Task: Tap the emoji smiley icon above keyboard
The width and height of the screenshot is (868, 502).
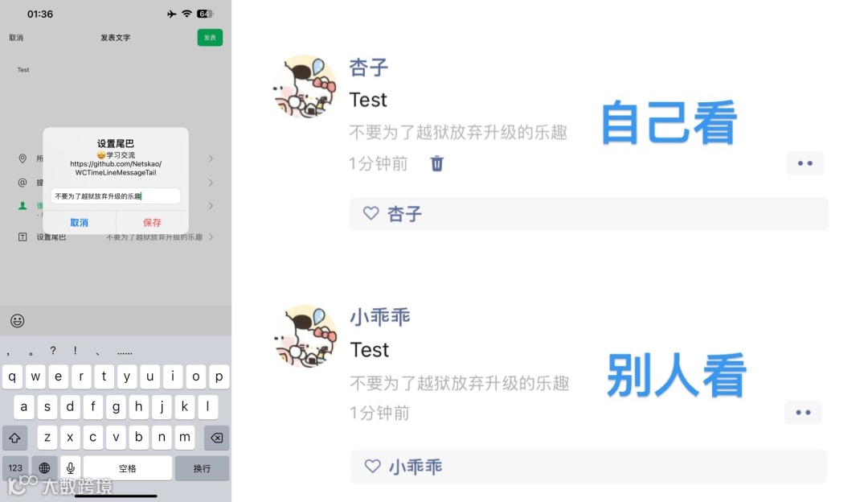Action: 17,321
